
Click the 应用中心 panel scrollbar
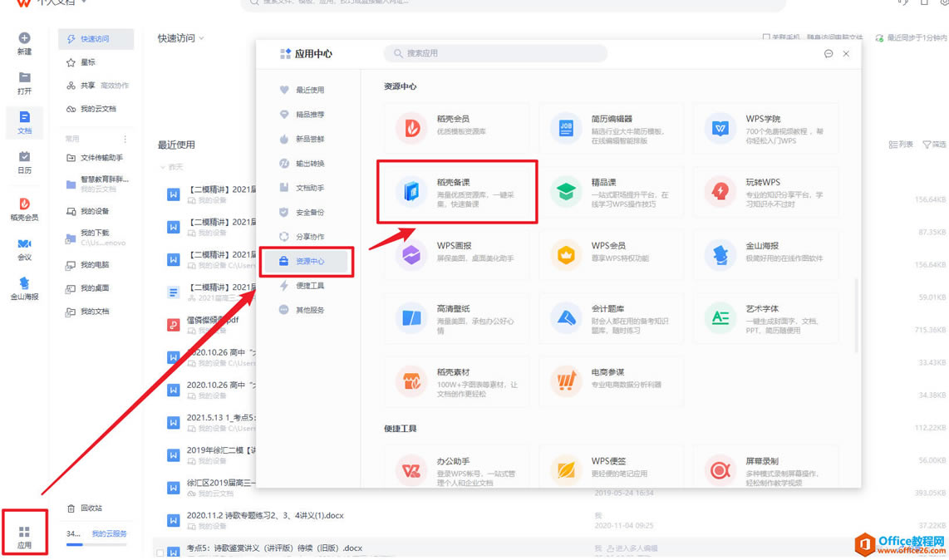857,315
